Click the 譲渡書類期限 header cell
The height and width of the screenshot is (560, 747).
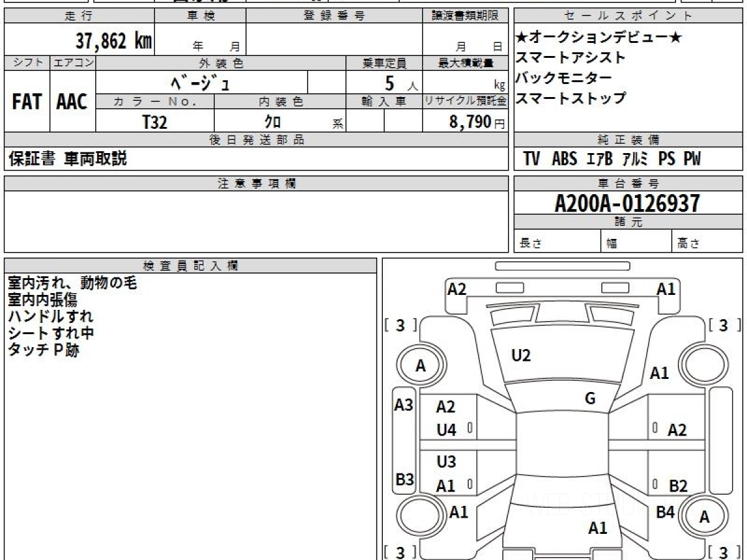pyautogui.click(x=465, y=16)
